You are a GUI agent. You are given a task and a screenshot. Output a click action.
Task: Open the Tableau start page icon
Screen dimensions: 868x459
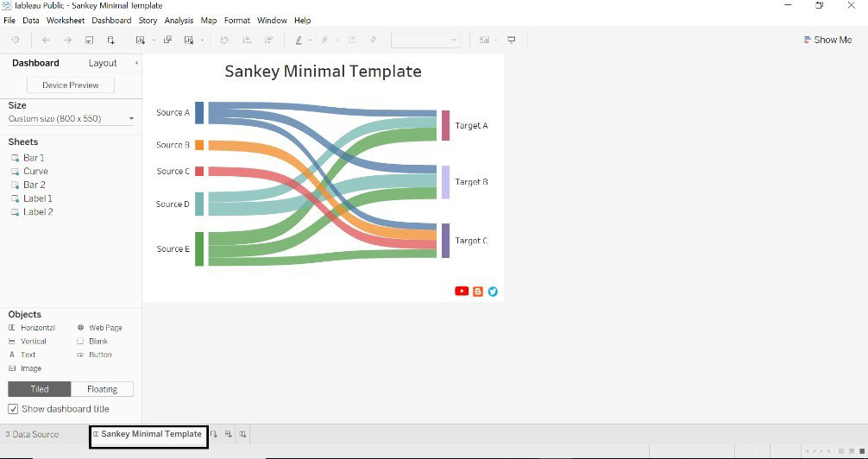16,40
